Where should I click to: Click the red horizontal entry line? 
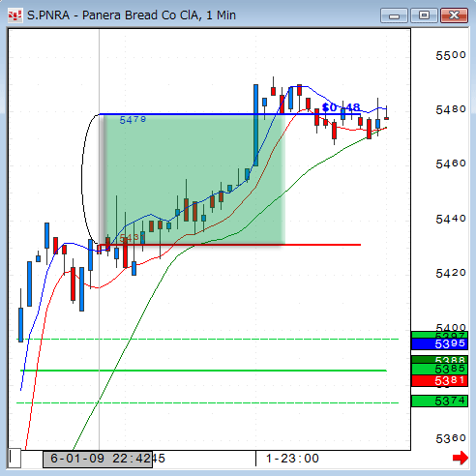229,245
